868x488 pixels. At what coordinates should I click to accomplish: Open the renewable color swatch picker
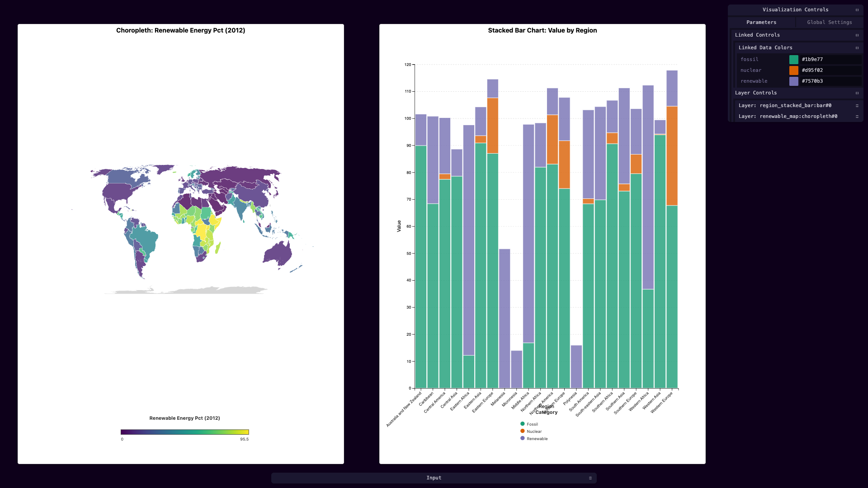tap(793, 81)
